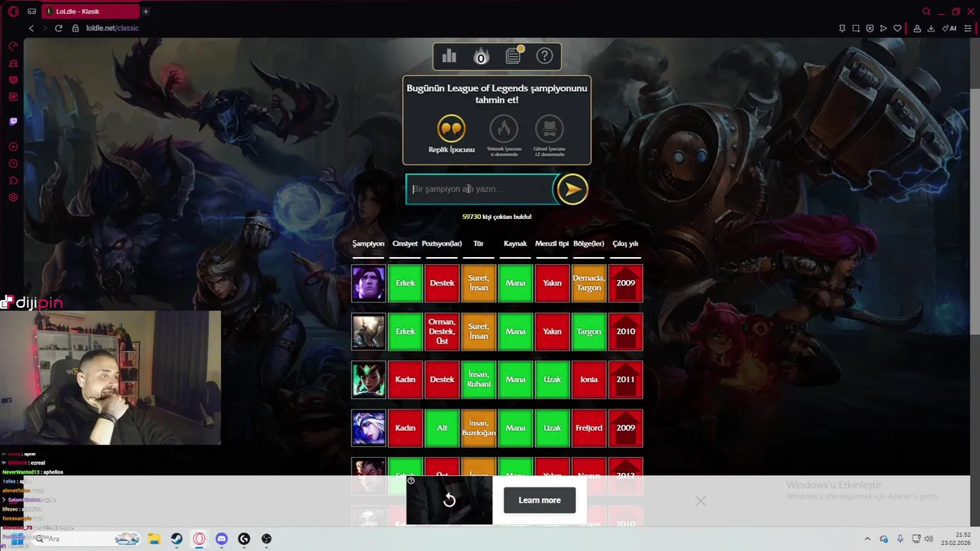Click the 2010 release year cell
This screenshot has width=980, height=551.
(626, 331)
